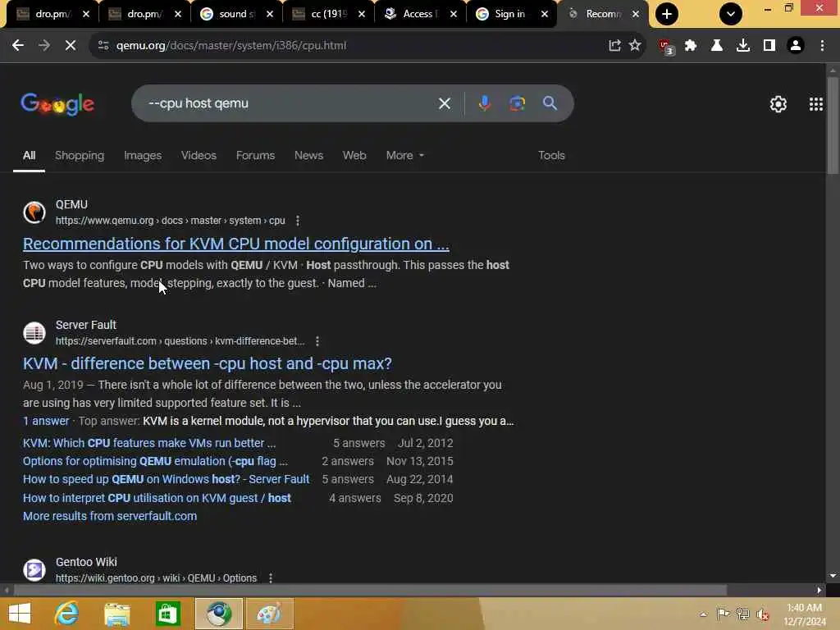Stop loading the page

(71, 46)
